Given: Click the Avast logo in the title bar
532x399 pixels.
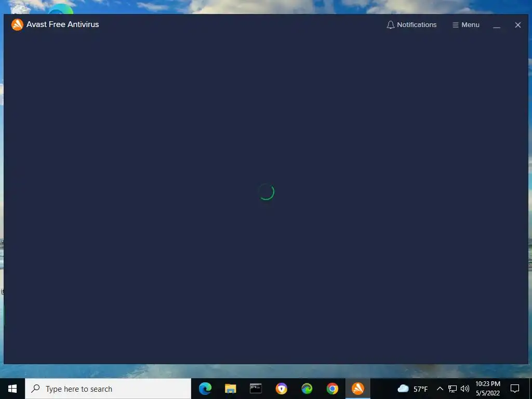Looking at the screenshot, I should pos(17,24).
